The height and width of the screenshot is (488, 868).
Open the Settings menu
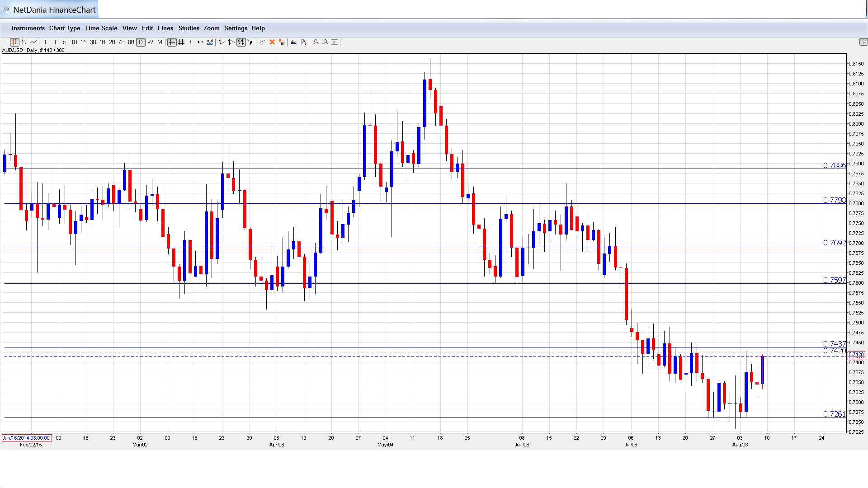point(236,28)
